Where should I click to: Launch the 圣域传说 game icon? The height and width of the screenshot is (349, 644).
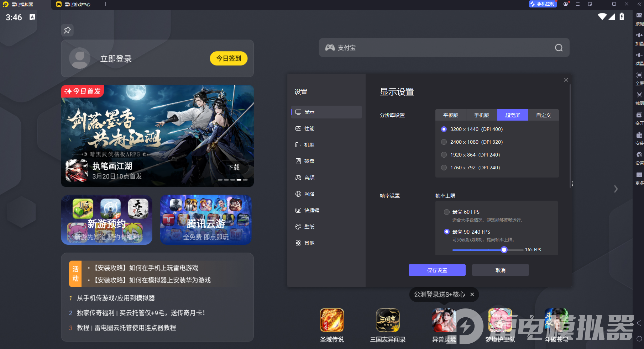coord(332,320)
